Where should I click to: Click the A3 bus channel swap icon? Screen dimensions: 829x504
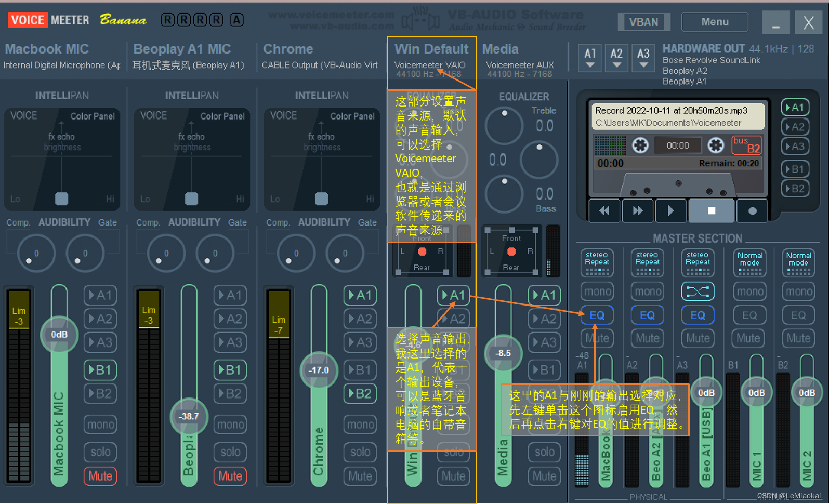tap(698, 291)
